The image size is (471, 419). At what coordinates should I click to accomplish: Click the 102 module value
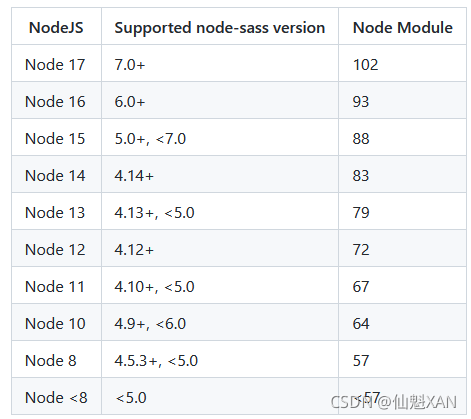[x=365, y=64]
